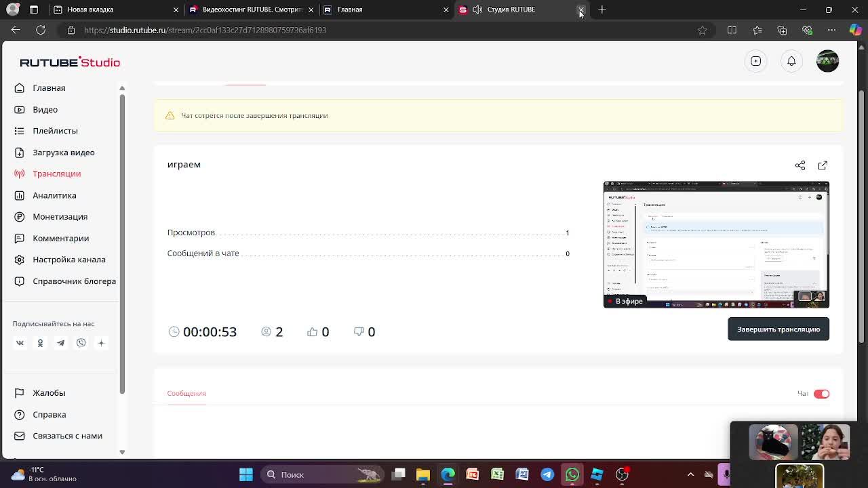The image size is (868, 488).
Task: Click the plus social icon
Action: (101, 343)
